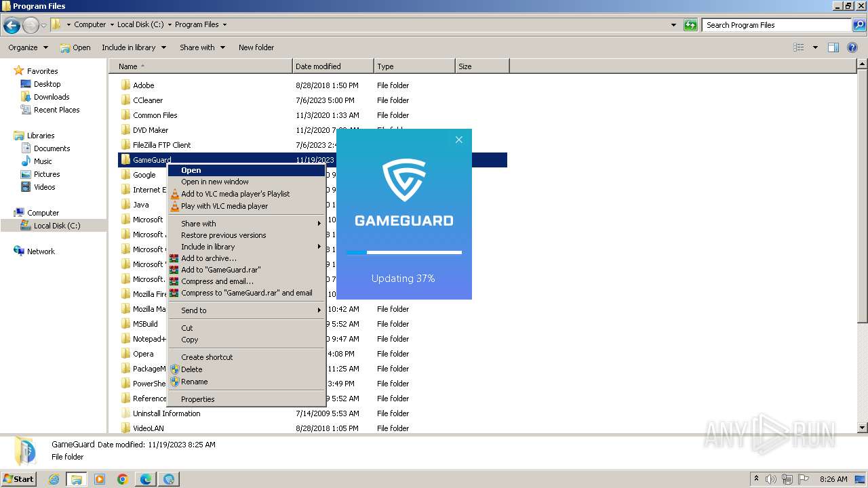Choose Open in new window
The image size is (868, 488).
tap(247, 182)
